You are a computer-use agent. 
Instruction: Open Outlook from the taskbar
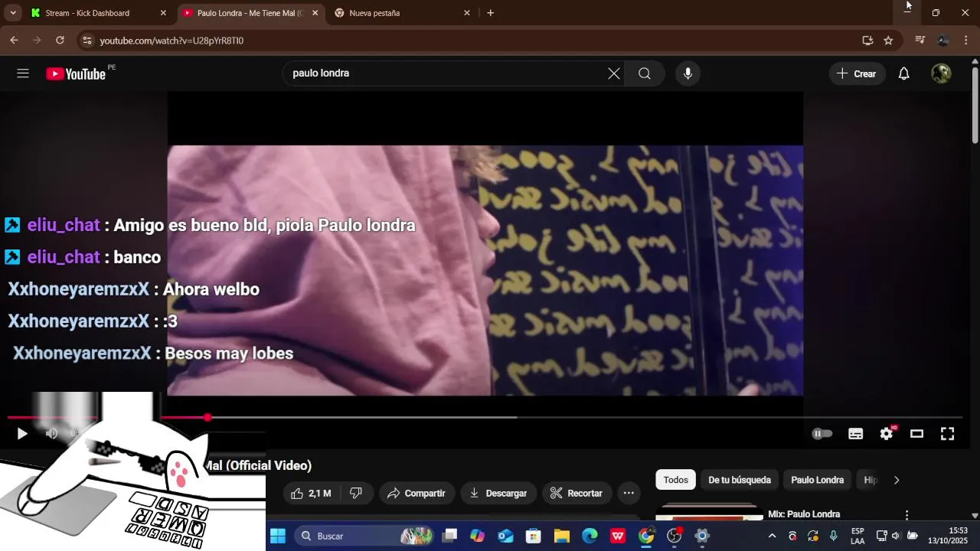point(505,536)
